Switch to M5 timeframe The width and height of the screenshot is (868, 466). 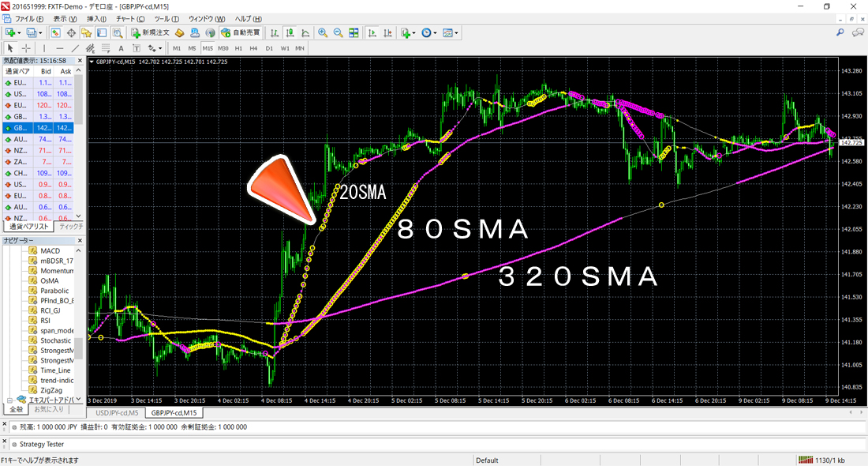[192, 48]
